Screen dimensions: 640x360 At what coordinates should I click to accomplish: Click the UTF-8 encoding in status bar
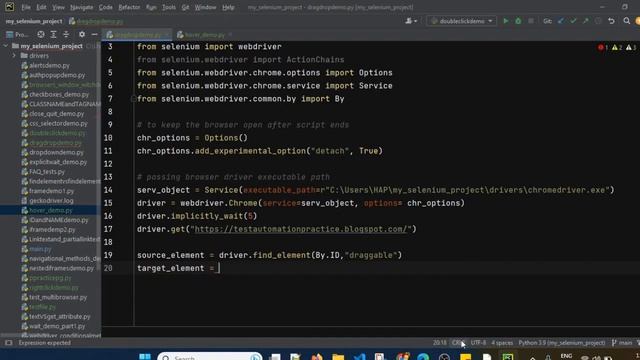coord(478,343)
